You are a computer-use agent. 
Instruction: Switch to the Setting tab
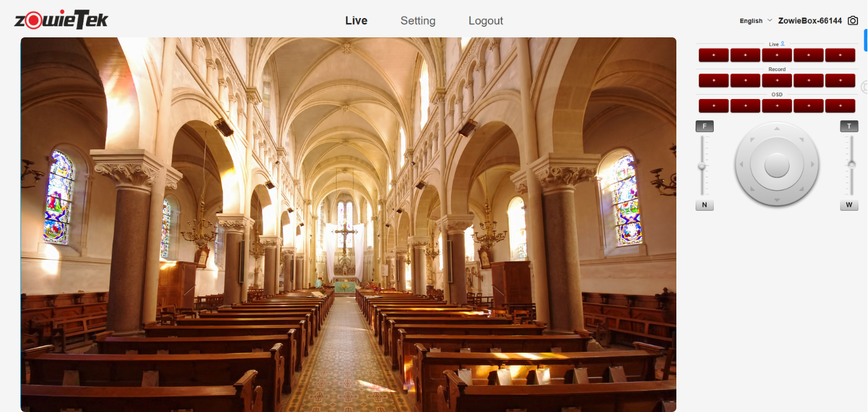tap(418, 21)
